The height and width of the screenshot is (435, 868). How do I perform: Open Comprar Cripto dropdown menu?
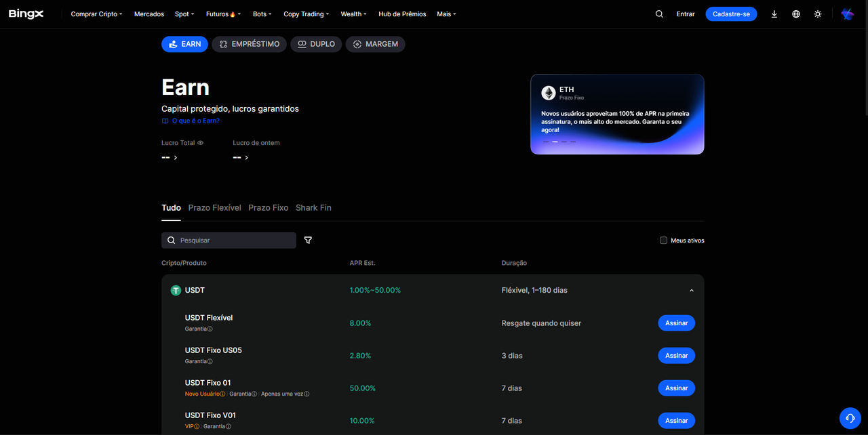(96, 14)
